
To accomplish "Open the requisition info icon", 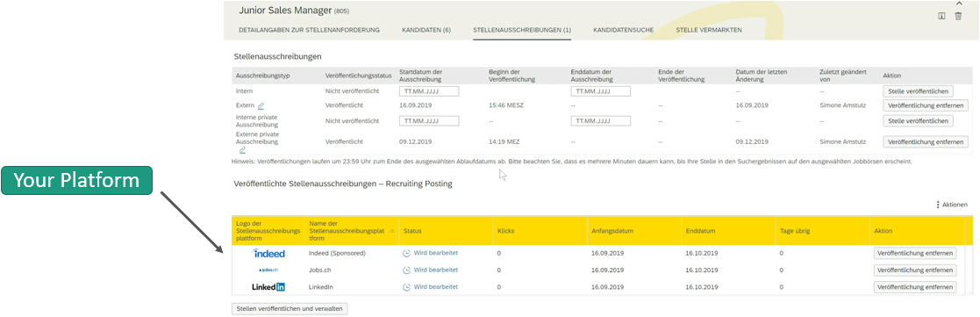I will [941, 17].
